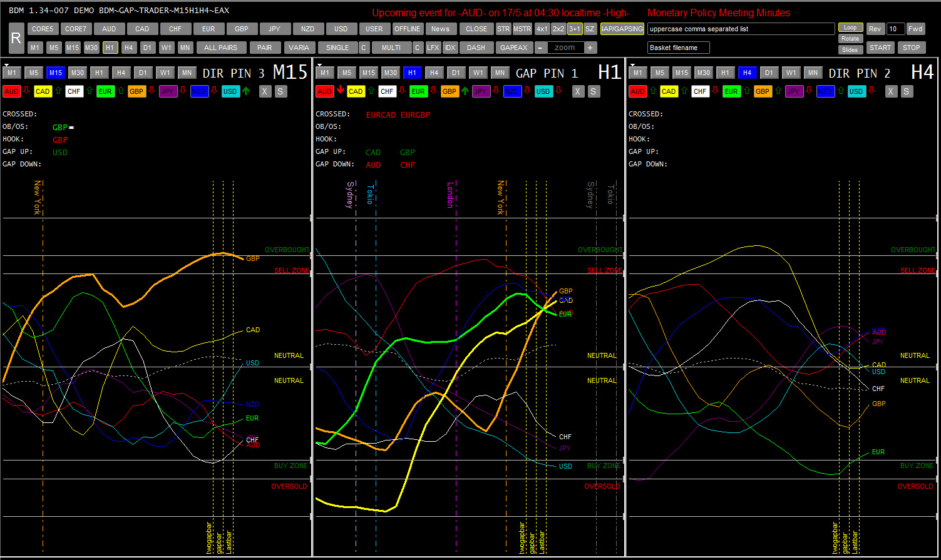Click the 4x1 layout button
This screenshot has width=941, height=560.
(x=542, y=29)
